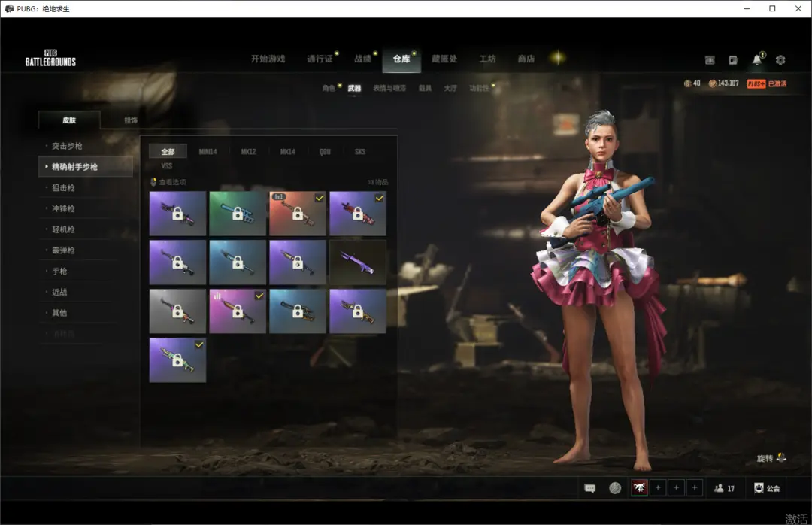
Task: Open the 载具 sub-tab
Action: click(425, 88)
